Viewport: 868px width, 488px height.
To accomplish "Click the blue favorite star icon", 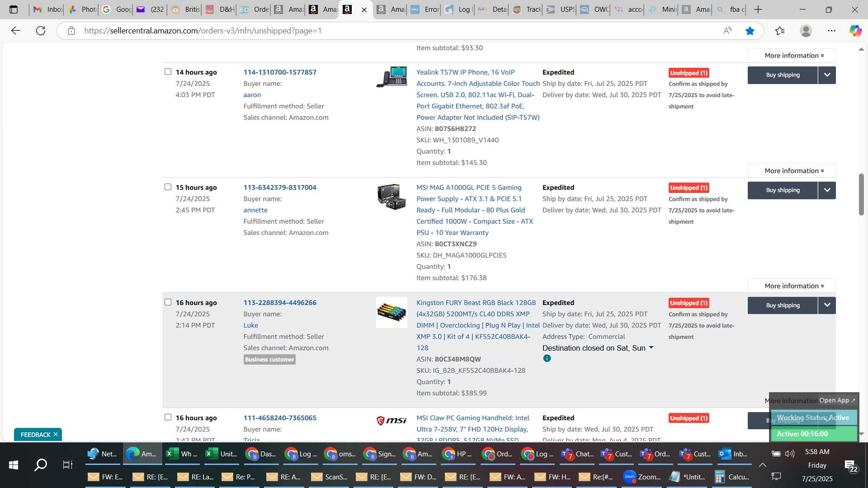I will [750, 31].
